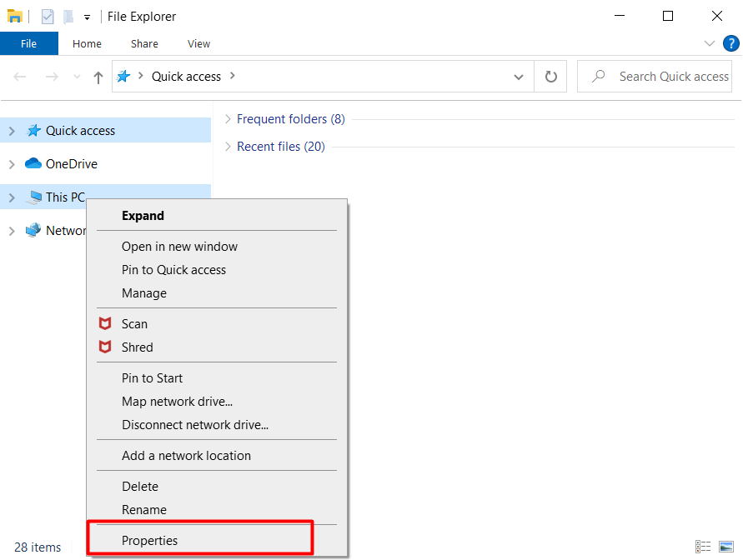743x560 pixels.
Task: Open address bar history dropdown chevron
Action: pyautogui.click(x=519, y=77)
